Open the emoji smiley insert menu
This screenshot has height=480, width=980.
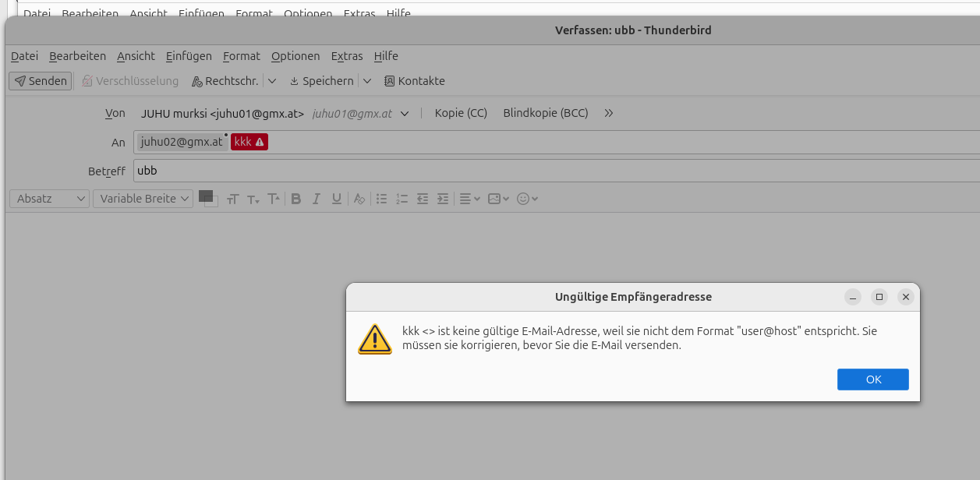(528, 199)
